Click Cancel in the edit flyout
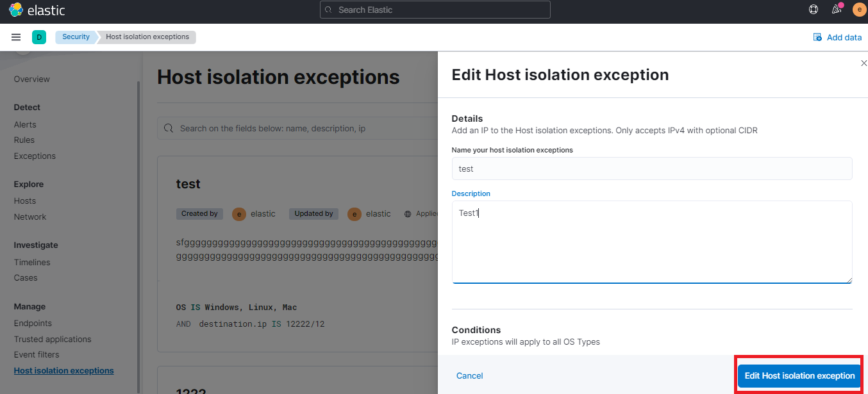This screenshot has width=868, height=394. 469,375
